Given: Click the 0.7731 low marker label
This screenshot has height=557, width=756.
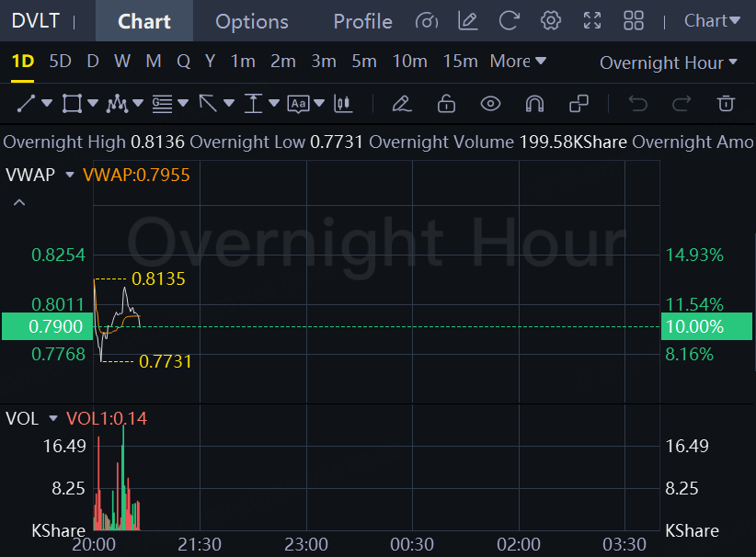Looking at the screenshot, I should (x=166, y=361).
